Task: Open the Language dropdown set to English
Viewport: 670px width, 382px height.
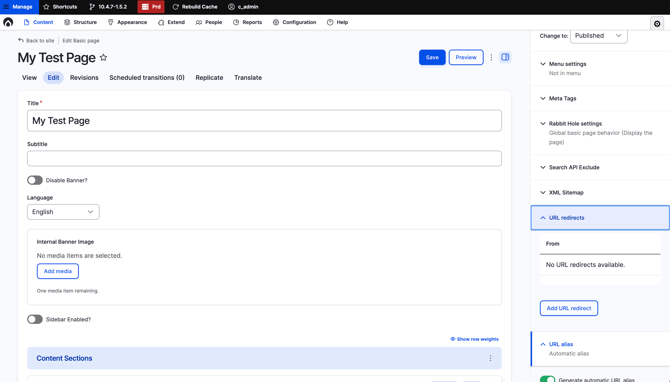Action: [x=63, y=212]
